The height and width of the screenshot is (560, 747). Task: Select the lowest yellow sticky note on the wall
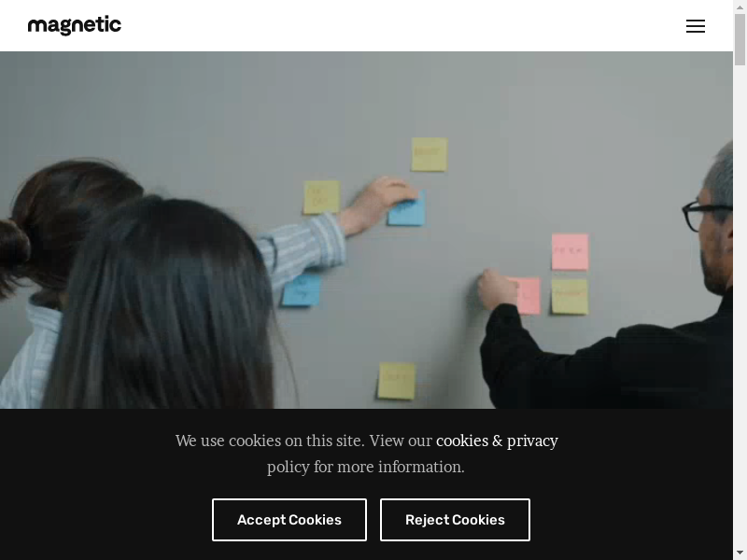pos(397,381)
